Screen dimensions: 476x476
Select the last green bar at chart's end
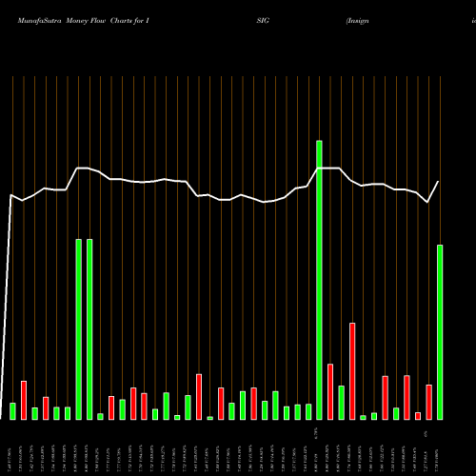(x=440, y=332)
